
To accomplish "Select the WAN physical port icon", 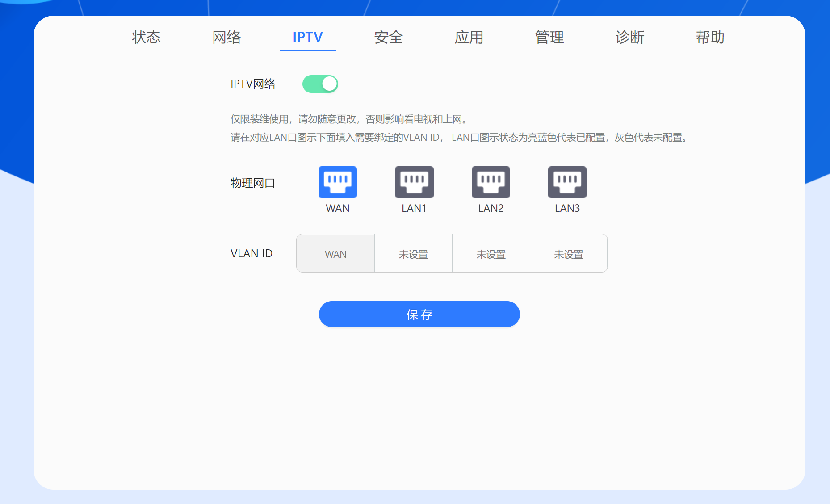I will tap(338, 182).
